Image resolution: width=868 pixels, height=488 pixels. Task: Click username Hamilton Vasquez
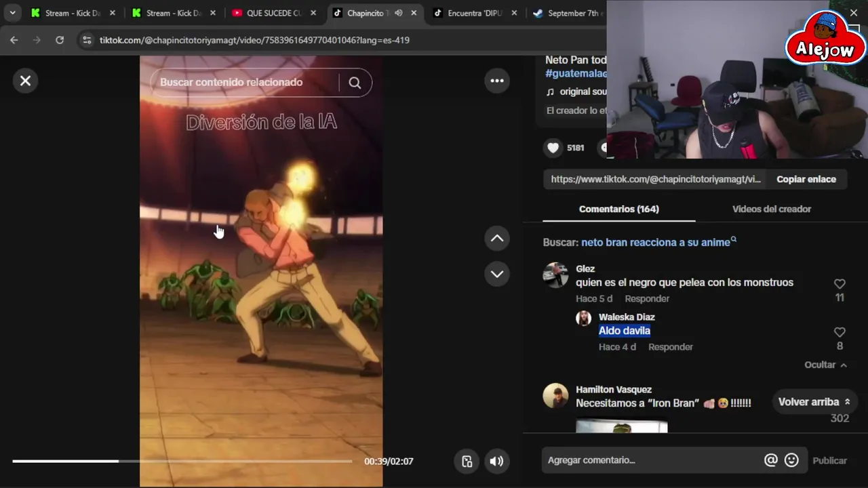(x=614, y=389)
